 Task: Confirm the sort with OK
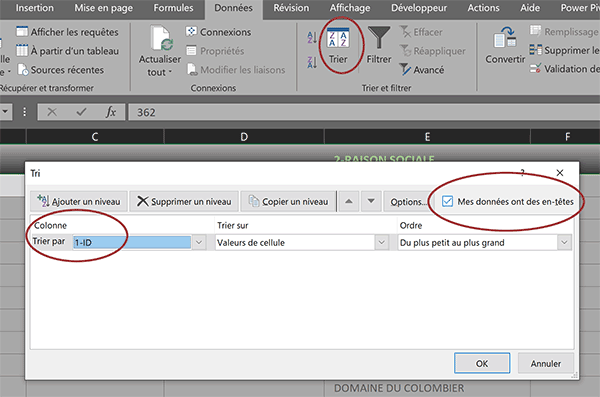tap(482, 363)
